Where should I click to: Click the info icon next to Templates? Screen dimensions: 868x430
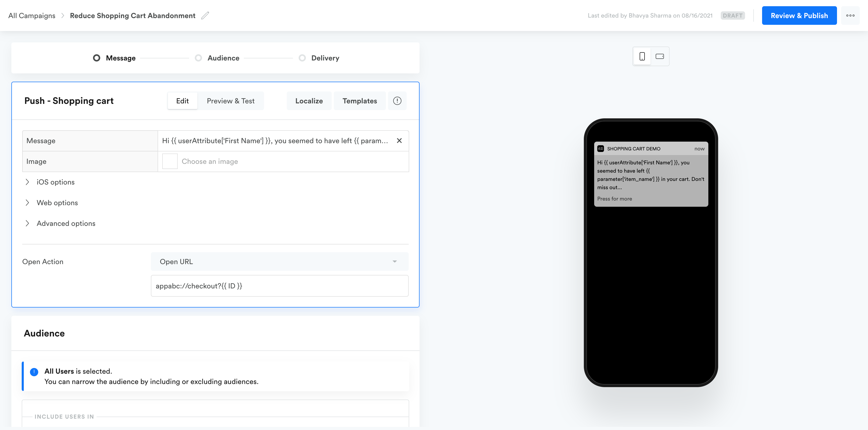[x=397, y=101]
